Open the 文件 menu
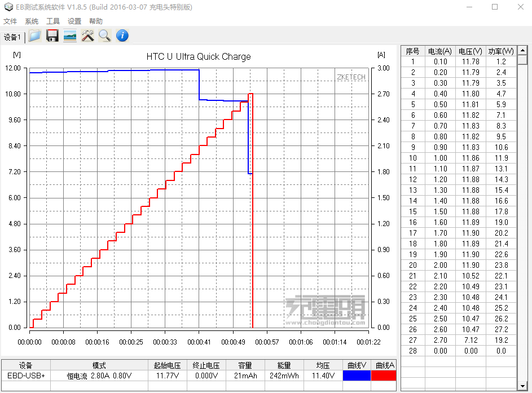Viewport: 532px width, 393px height. point(10,21)
